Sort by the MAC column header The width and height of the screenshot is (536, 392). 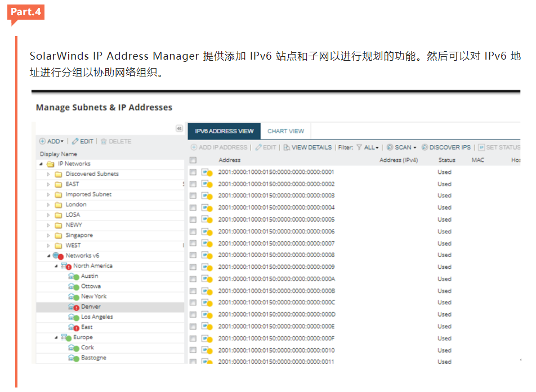point(477,160)
